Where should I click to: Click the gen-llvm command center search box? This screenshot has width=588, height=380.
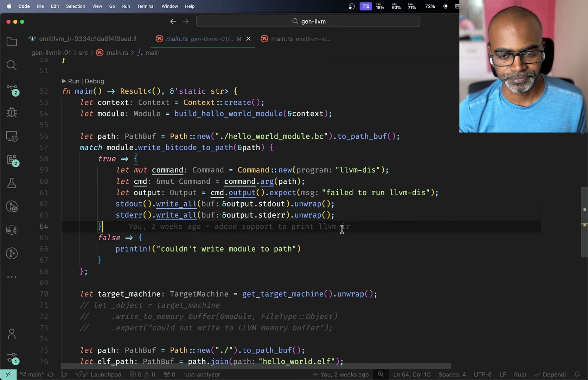pyautogui.click(x=308, y=21)
